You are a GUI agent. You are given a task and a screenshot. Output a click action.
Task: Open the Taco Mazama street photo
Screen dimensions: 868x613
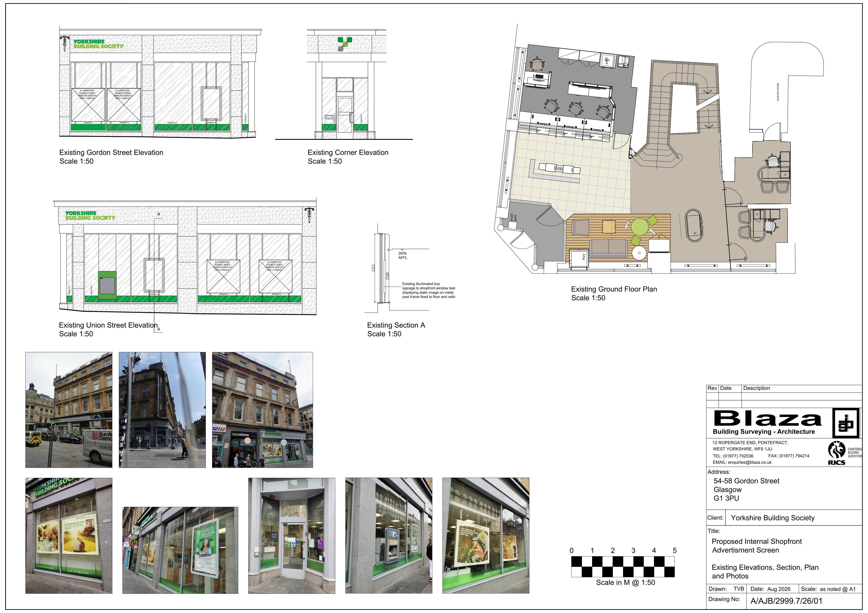(x=262, y=410)
